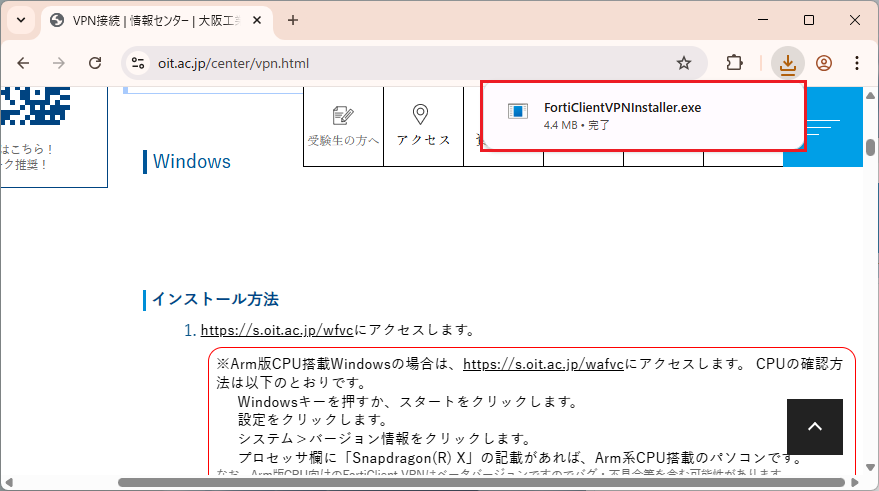Bookmark this page with the star icon
The image size is (879, 491).
(x=684, y=63)
